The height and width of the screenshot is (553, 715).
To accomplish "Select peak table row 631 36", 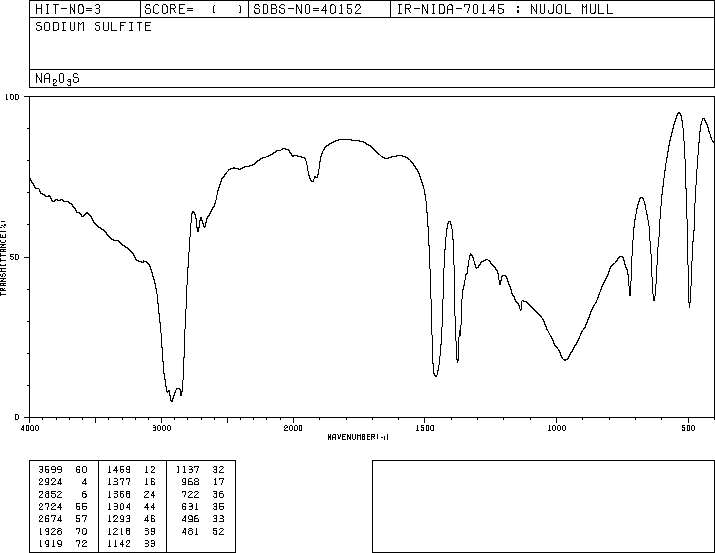I will click(202, 506).
